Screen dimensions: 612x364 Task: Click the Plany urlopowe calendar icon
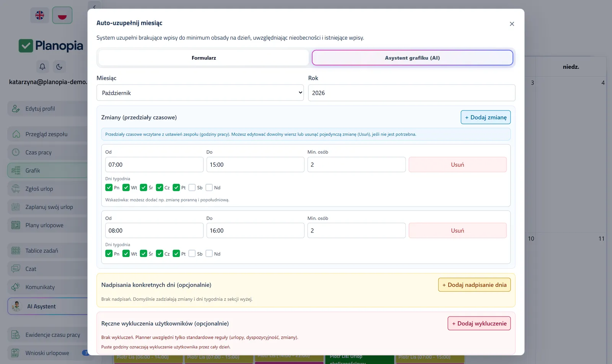coord(16,225)
